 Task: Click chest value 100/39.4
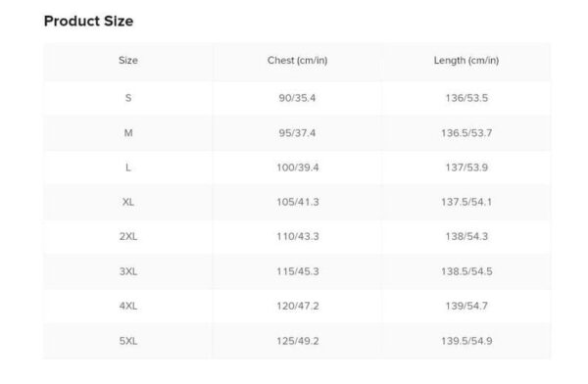click(x=298, y=168)
